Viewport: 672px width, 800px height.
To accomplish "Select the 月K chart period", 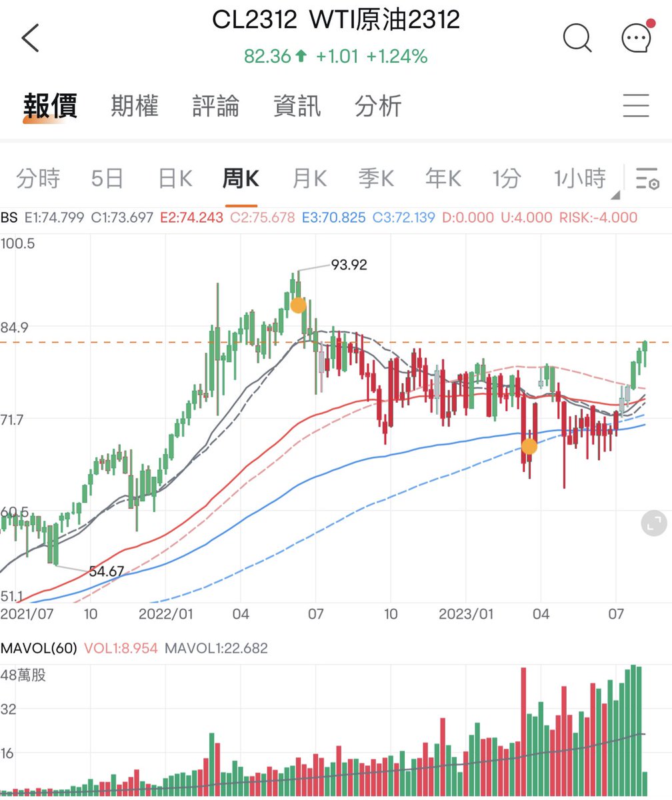I will tap(309, 179).
